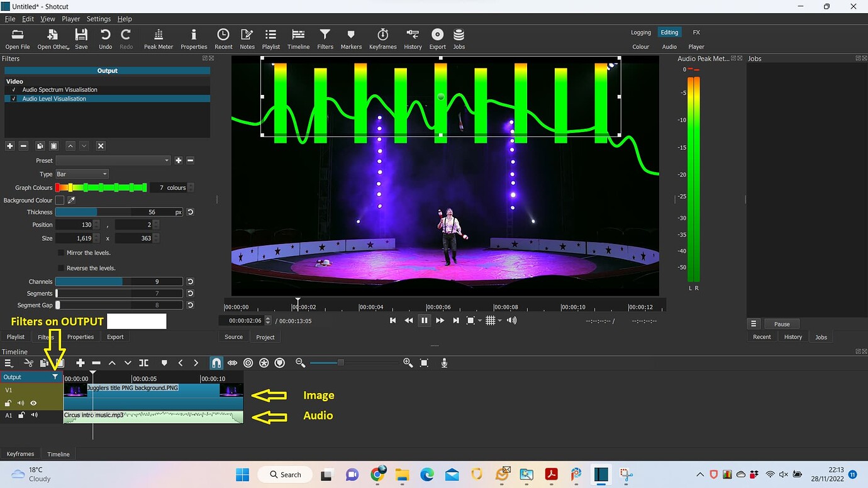Viewport: 868px width, 488px height.
Task: Click zoom timeline to fit icon
Action: tap(424, 363)
